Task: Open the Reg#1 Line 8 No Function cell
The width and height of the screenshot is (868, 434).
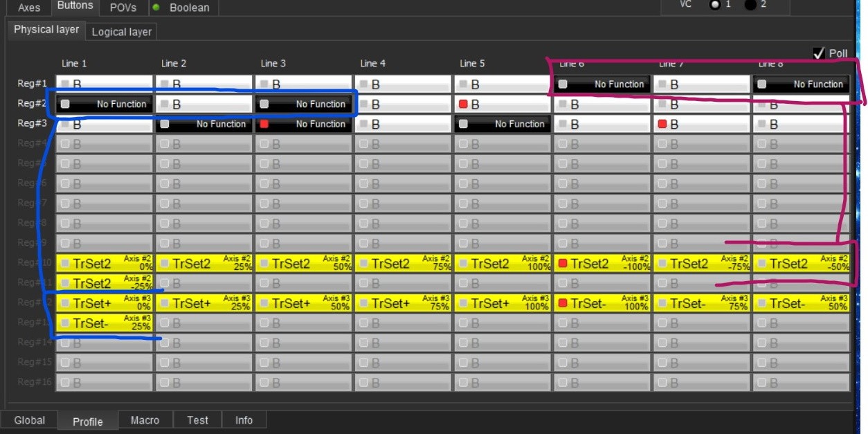Action: tap(802, 84)
